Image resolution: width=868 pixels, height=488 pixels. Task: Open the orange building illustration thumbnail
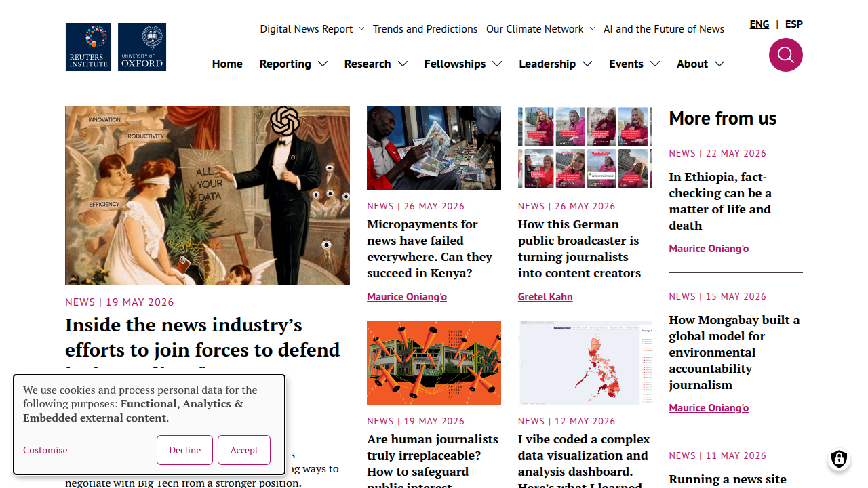434,363
